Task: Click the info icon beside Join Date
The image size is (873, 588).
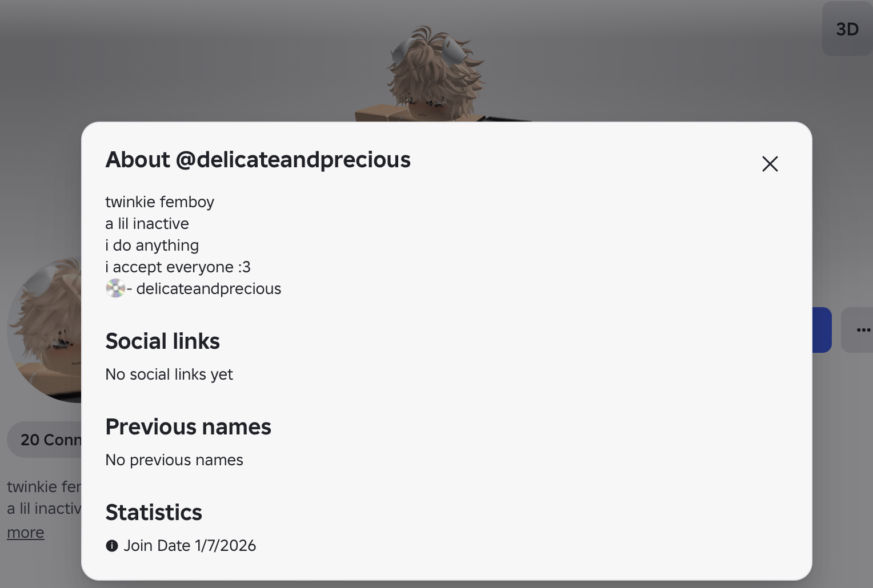Action: [x=112, y=546]
